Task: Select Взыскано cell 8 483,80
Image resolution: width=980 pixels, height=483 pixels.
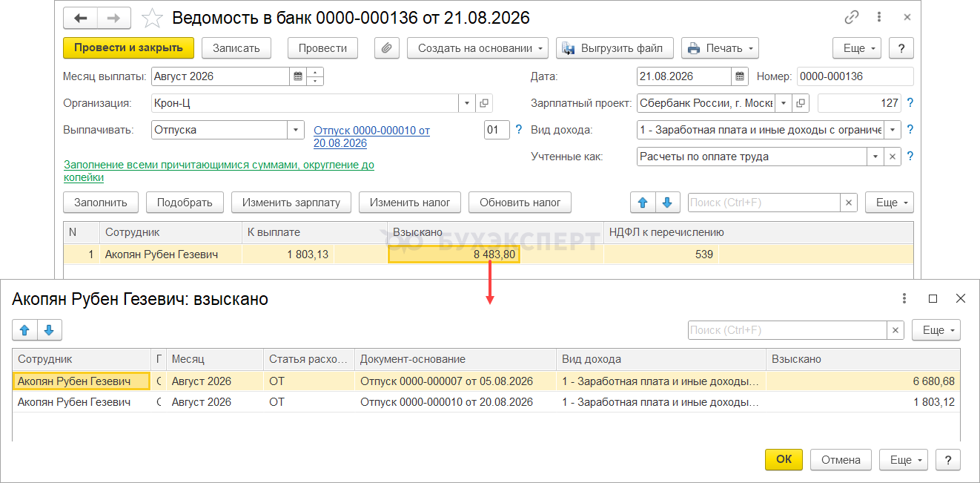Action: click(454, 254)
